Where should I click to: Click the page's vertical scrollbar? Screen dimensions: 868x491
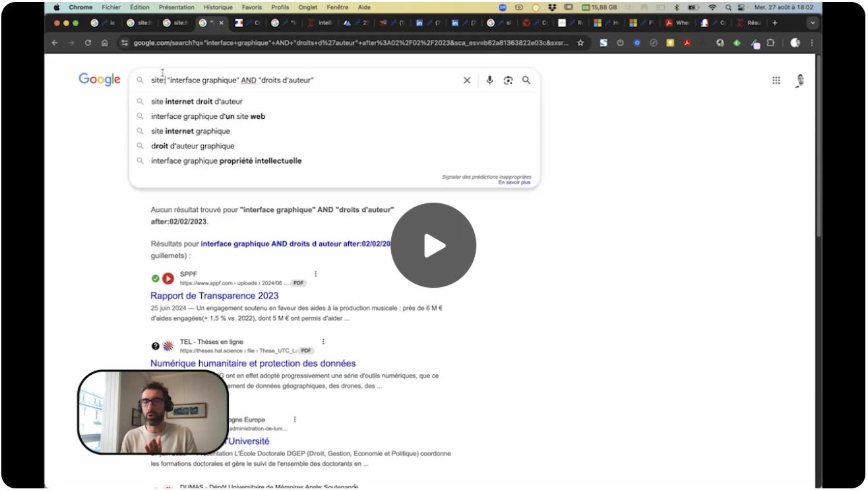coord(819,145)
